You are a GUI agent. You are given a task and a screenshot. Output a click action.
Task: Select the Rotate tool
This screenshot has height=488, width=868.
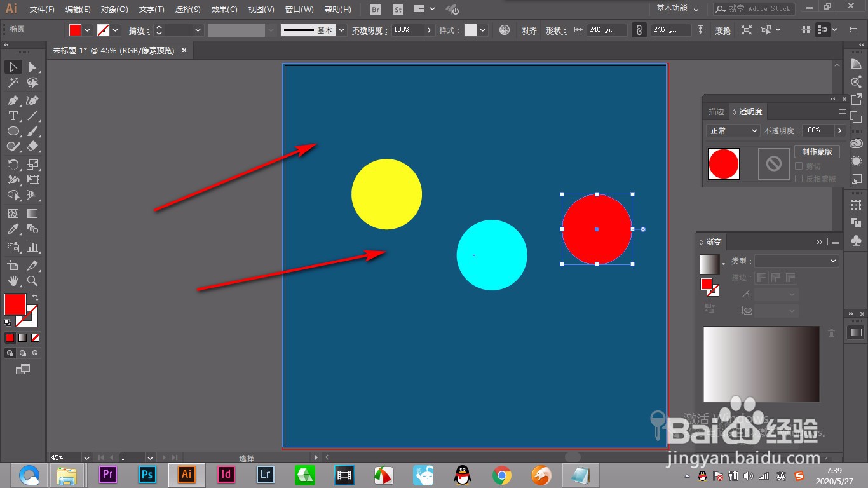tap(13, 164)
